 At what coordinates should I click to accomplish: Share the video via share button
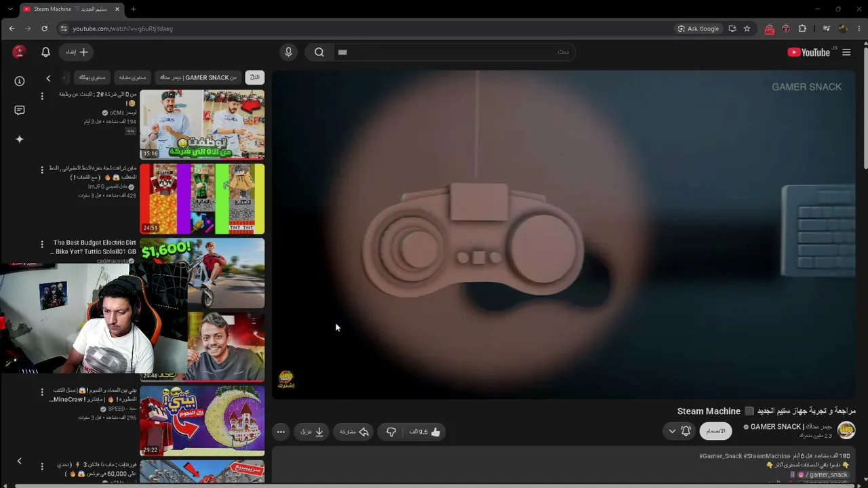354,432
